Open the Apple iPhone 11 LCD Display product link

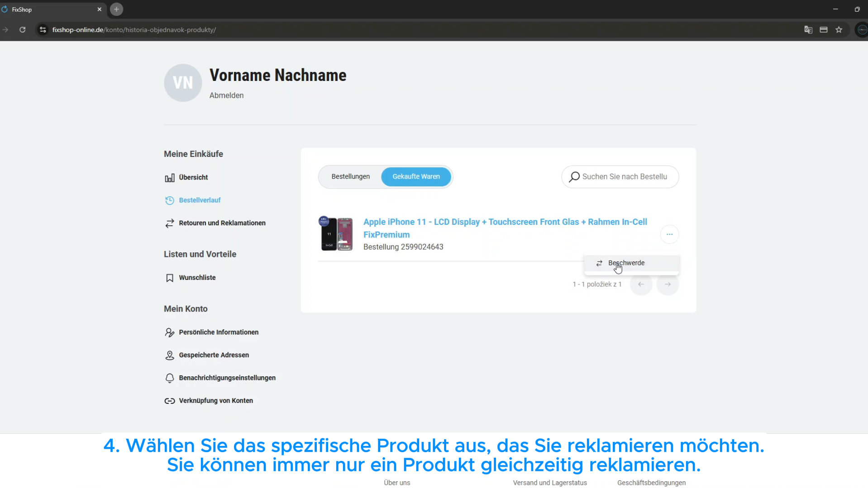point(505,222)
